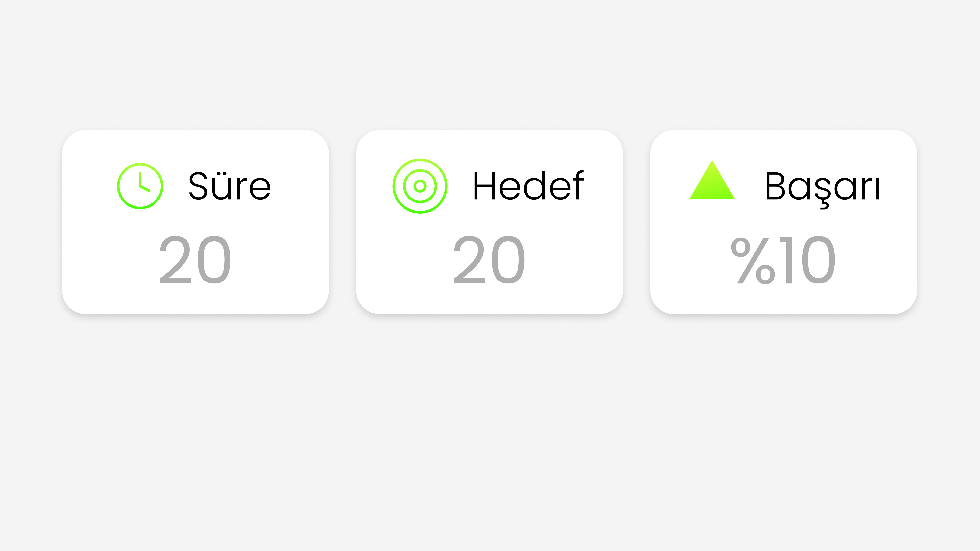Click the 20 value under Süre
Viewport: 980px width, 551px height.
point(195,260)
